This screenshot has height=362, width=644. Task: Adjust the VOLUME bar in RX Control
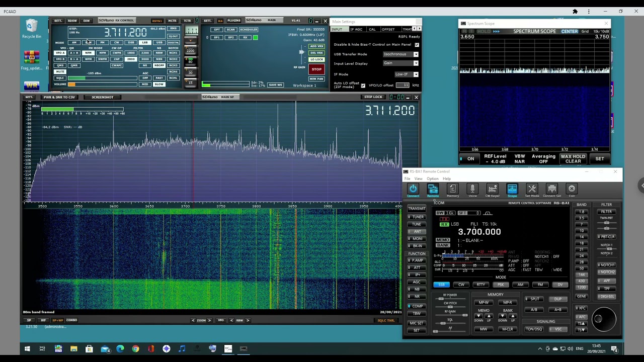click(102, 84)
